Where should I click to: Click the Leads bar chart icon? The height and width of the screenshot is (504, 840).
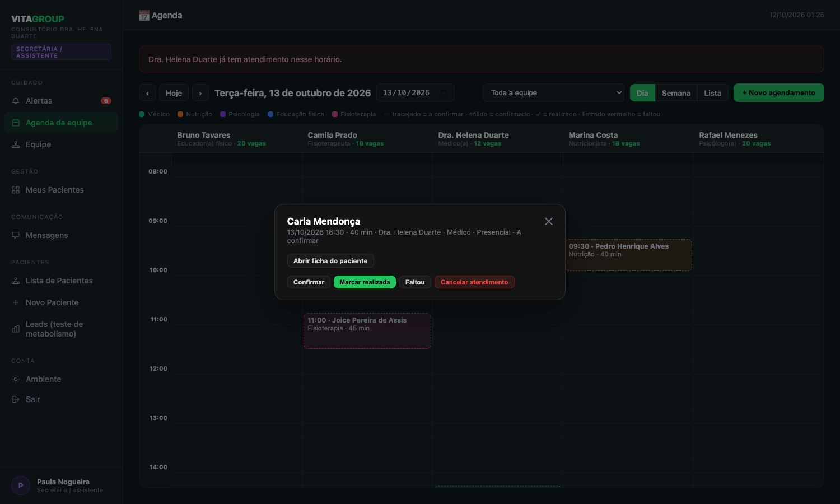pos(16,329)
